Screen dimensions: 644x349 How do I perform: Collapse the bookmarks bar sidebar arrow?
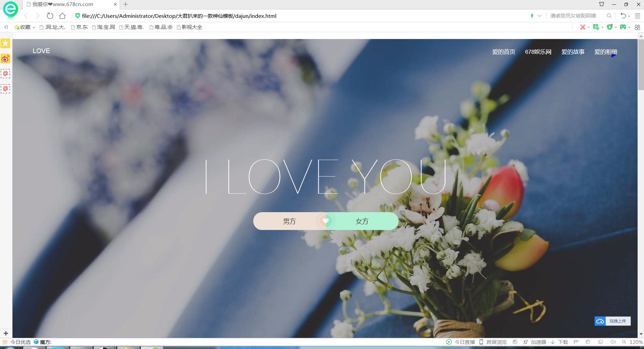[6, 27]
